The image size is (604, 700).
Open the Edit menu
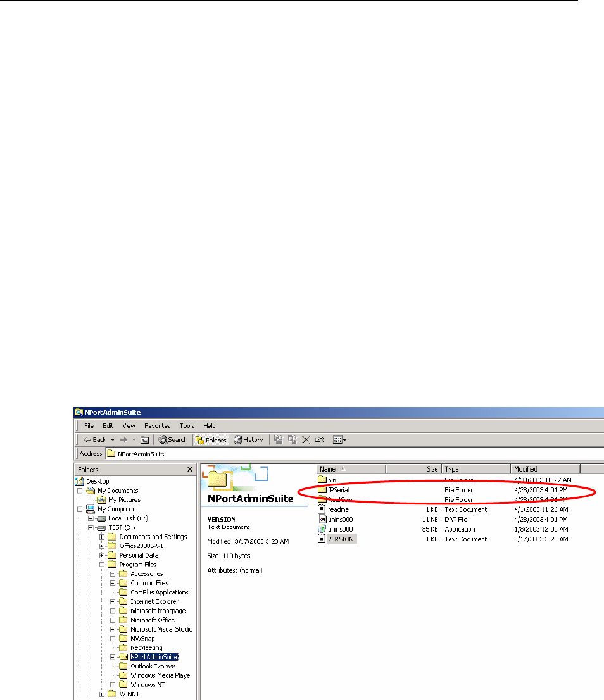[108, 425]
